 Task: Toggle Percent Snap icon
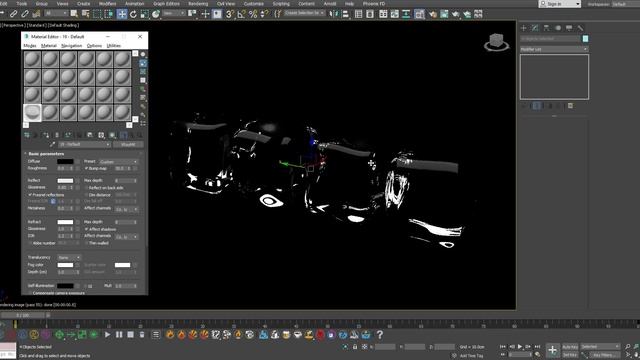pyautogui.click(x=253, y=14)
